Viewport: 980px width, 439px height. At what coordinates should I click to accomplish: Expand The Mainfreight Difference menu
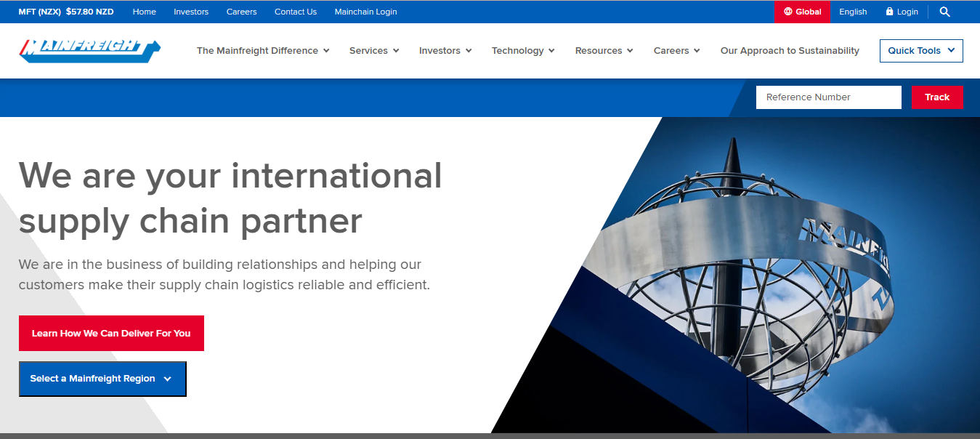(x=263, y=51)
